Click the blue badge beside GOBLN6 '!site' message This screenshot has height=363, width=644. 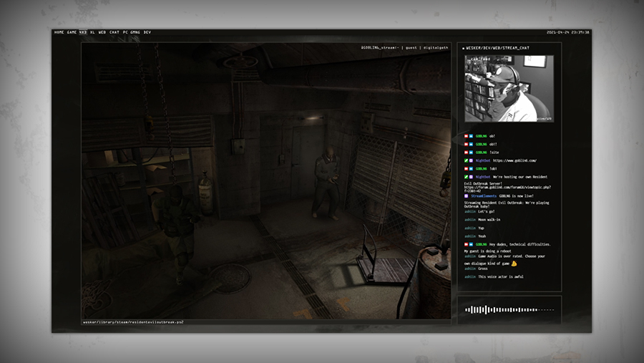pyautogui.click(x=471, y=153)
